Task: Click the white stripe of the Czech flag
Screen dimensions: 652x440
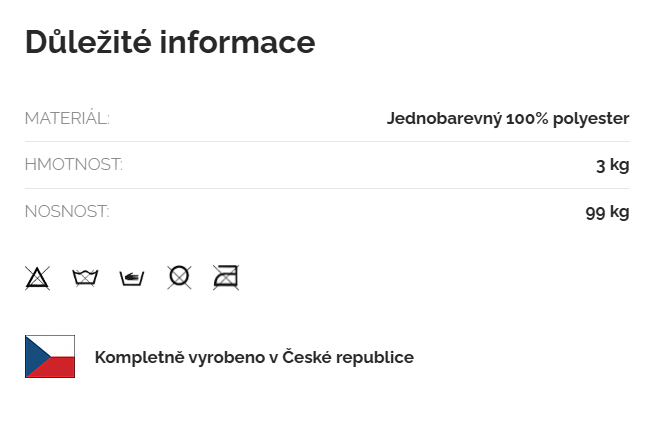Action: [x=58, y=345]
